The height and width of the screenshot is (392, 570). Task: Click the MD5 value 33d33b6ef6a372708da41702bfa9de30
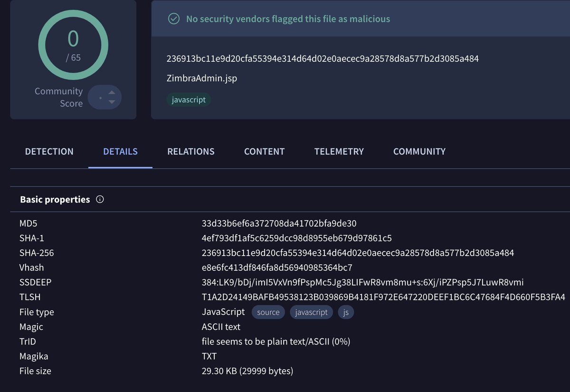click(279, 223)
